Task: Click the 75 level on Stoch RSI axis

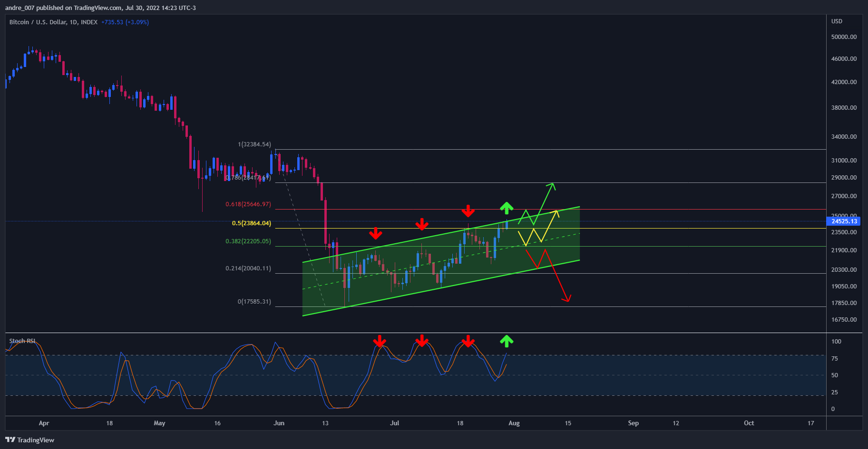Action: 835,359
